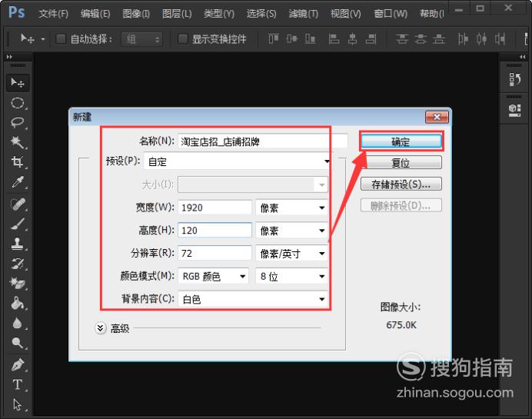Screen dimensions: 532x419
Task: Select the Clone Stamp tool
Action: click(x=18, y=243)
